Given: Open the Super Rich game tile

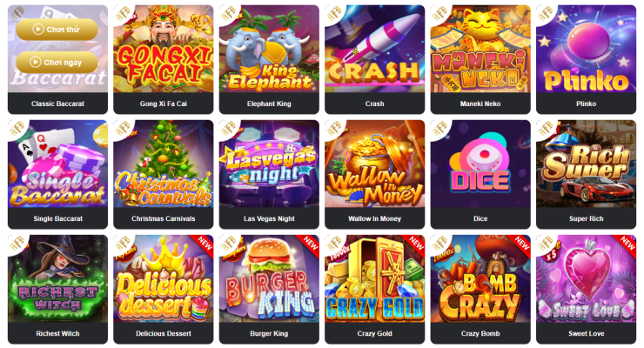Looking at the screenshot, I should (x=586, y=164).
